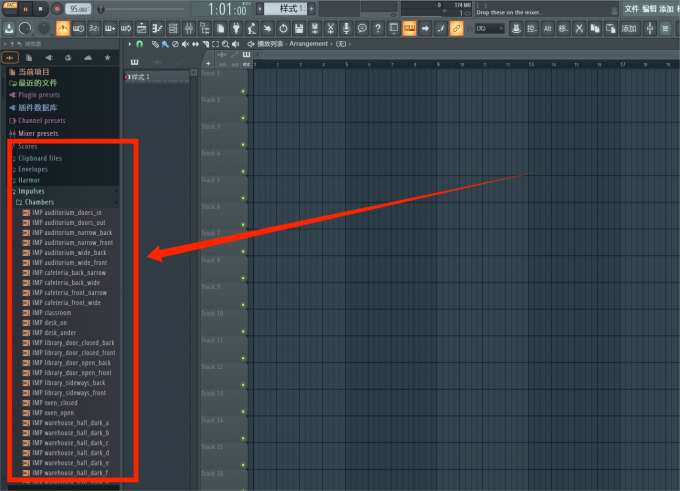This screenshot has width=680, height=491.
Task: Select the 样式 1 pattern in picker
Action: (x=157, y=77)
